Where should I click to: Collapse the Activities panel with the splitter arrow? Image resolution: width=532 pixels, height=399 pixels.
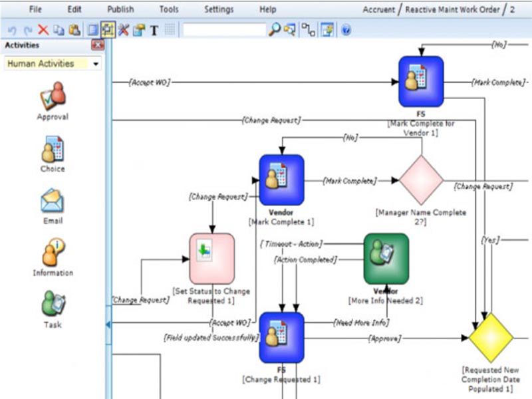coord(108,325)
